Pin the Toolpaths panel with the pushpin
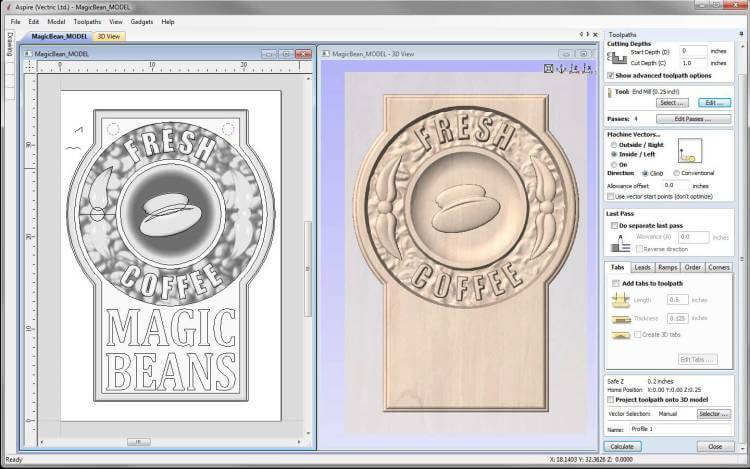Screen dimensions: 750x469 (741, 34)
